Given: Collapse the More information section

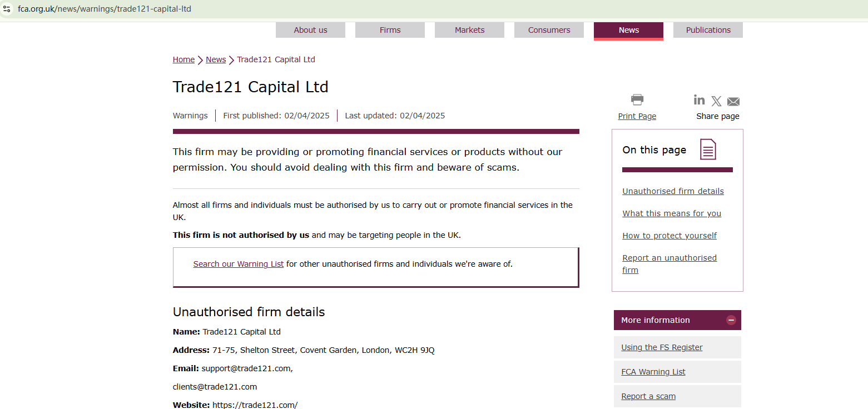Looking at the screenshot, I should [x=731, y=320].
